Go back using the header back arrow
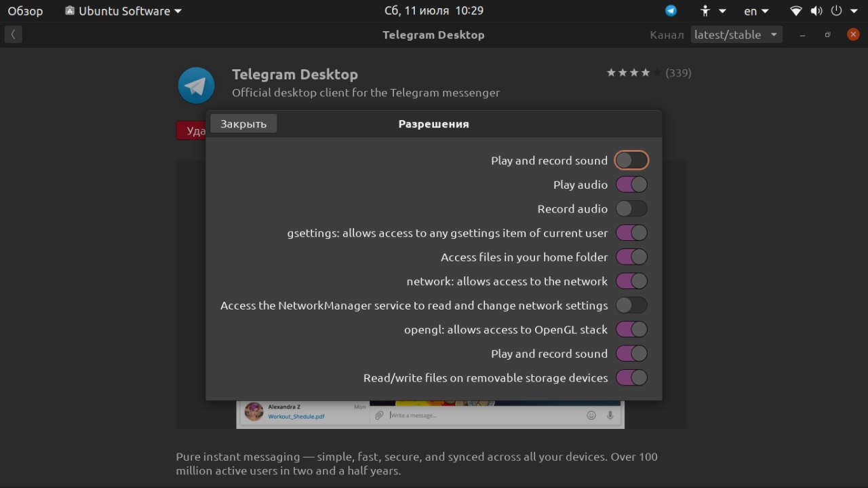Viewport: 868px width, 488px height. click(14, 35)
